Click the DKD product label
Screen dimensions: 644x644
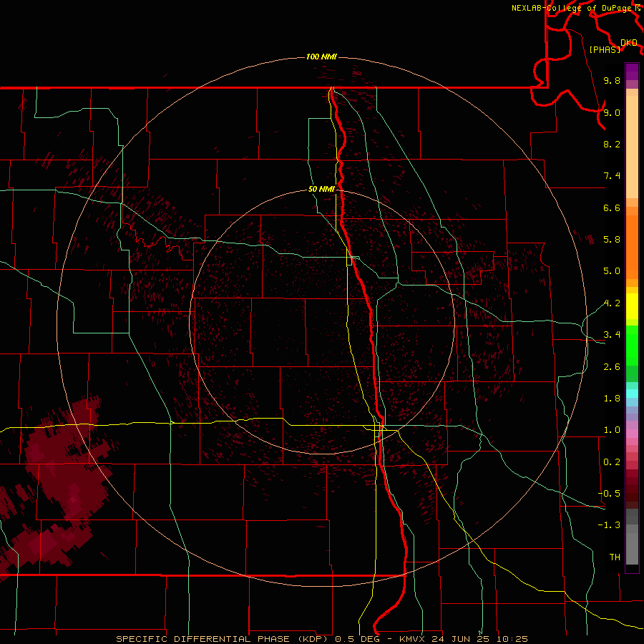(629, 43)
